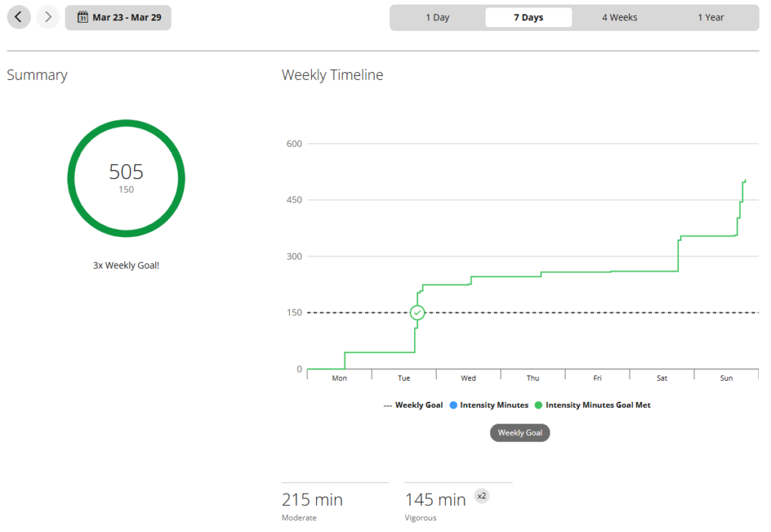Switch to the 1 Day tab
Viewport: 771px width, 532px height.
438,17
